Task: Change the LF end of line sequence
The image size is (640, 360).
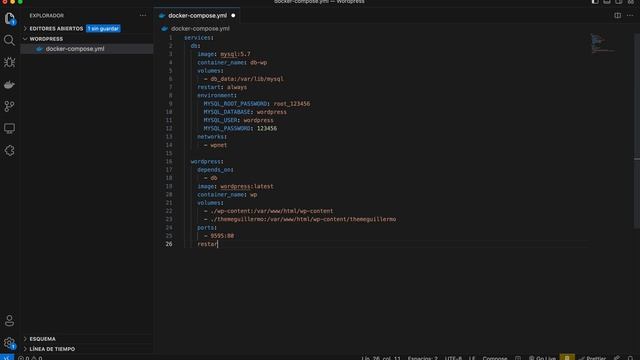Action: (472, 358)
